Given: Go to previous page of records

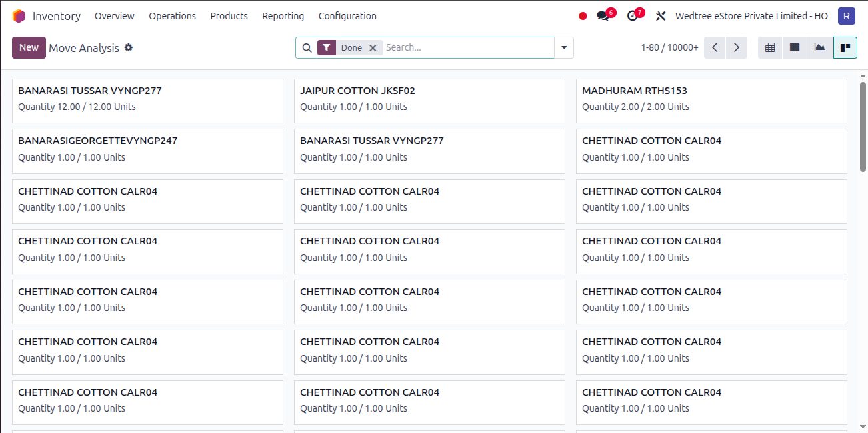Looking at the screenshot, I should pyautogui.click(x=715, y=47).
